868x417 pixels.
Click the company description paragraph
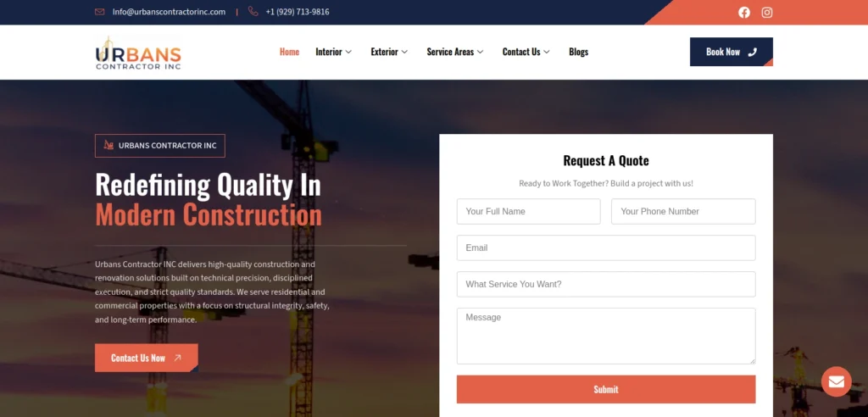213,292
